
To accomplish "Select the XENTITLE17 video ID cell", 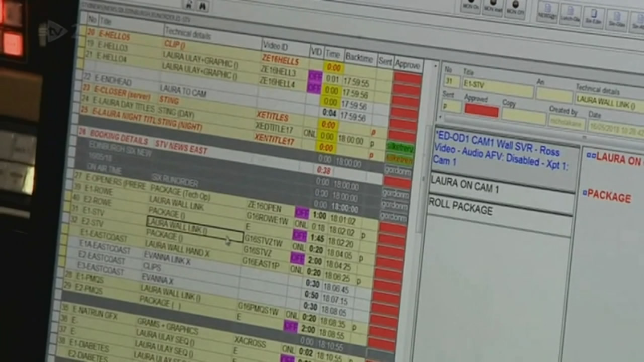I will click(x=274, y=139).
